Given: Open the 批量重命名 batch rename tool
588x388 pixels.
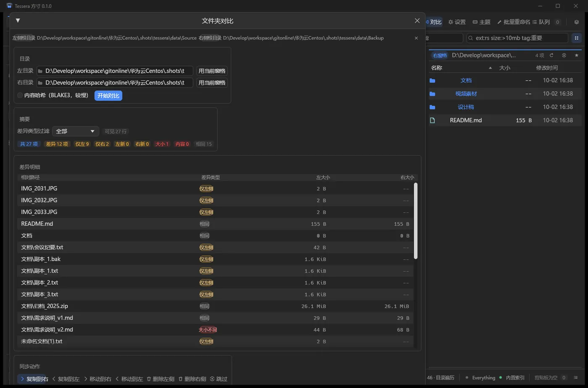Looking at the screenshot, I should coord(513,22).
